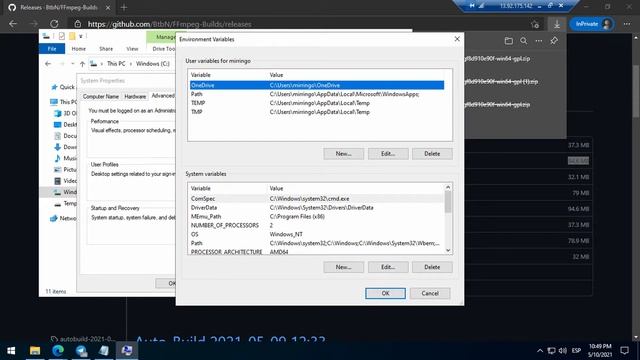Image resolution: width=640 pixels, height=360 pixels.
Task: Open Microsoft Edge from the taskbar
Action: [58, 350]
